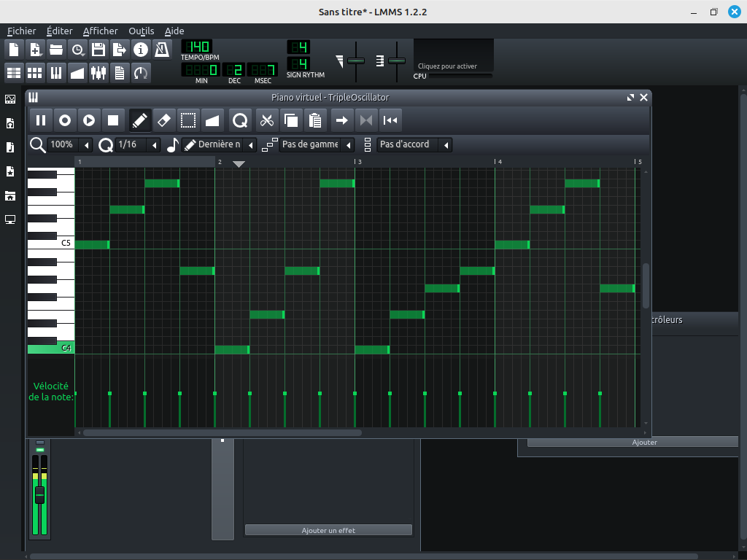The height and width of the screenshot is (560, 747).
Task: Click bar 3 marker in timeline ruler
Action: [x=358, y=162]
